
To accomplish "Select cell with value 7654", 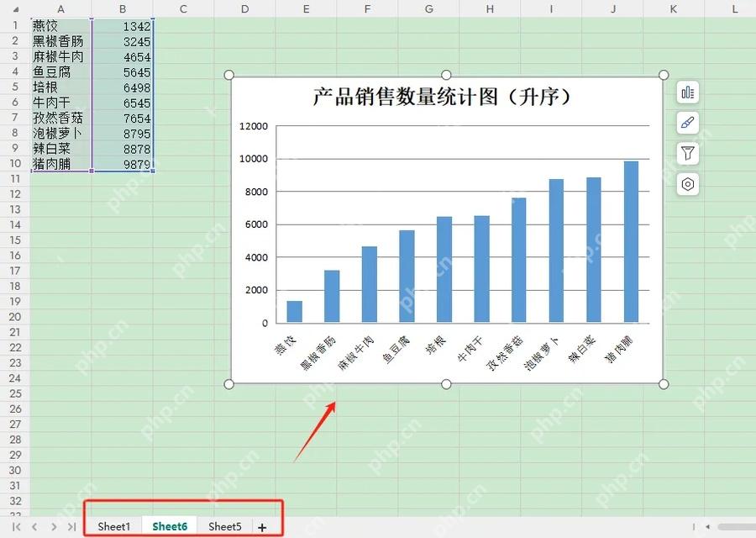I will click(123, 118).
